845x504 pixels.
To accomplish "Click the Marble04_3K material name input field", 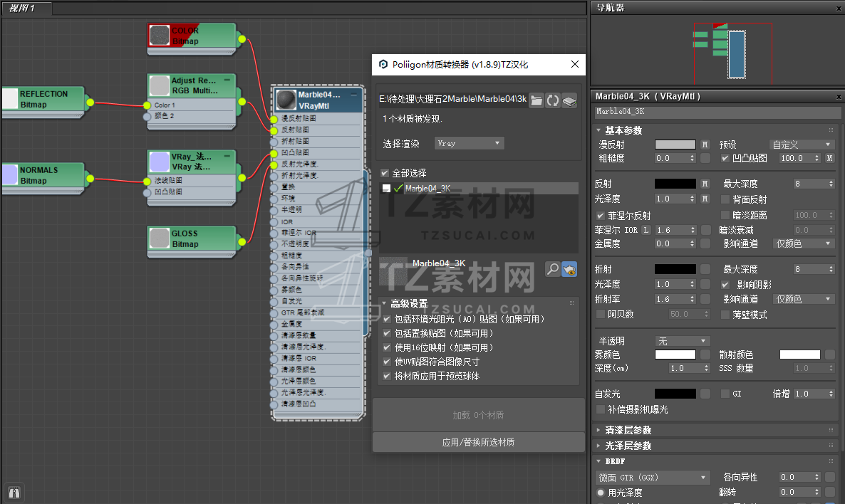I will (717, 112).
